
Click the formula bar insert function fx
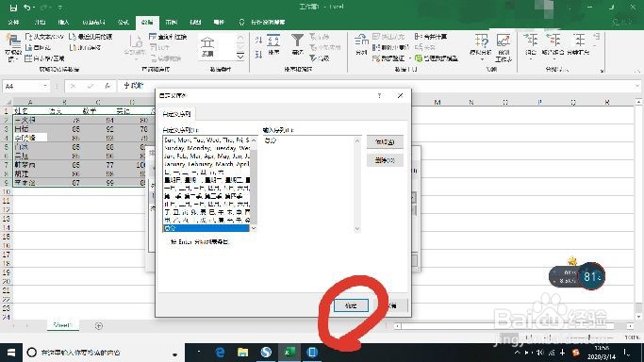(x=107, y=86)
